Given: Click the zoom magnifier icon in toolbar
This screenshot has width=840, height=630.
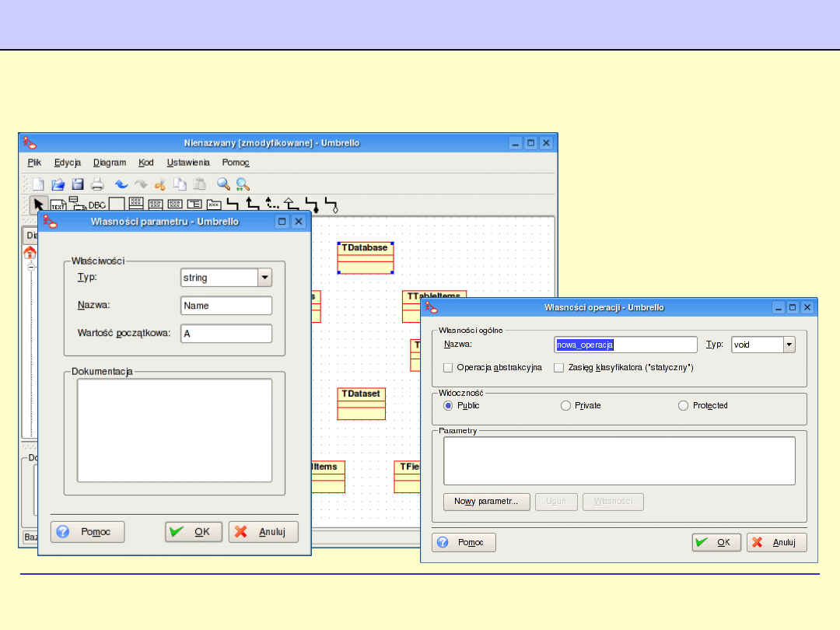Looking at the screenshot, I should tap(223, 184).
